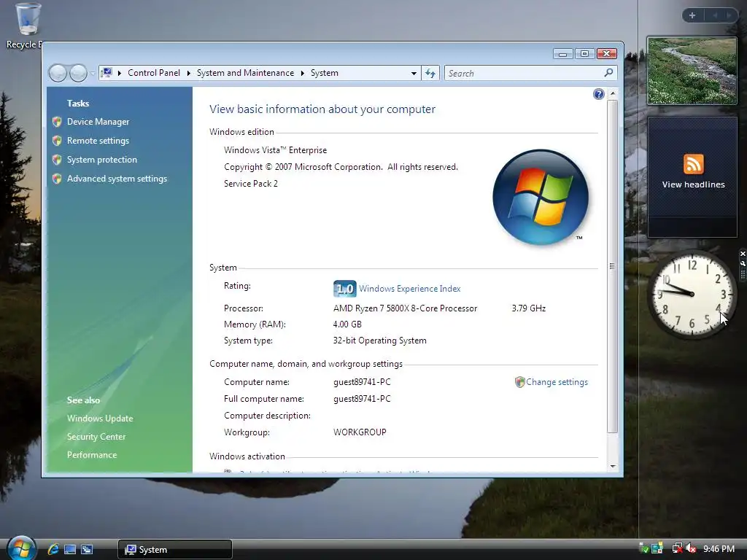The width and height of the screenshot is (747, 560).
Task: Open the Recycle Bin desktop icon
Action: tap(28, 26)
